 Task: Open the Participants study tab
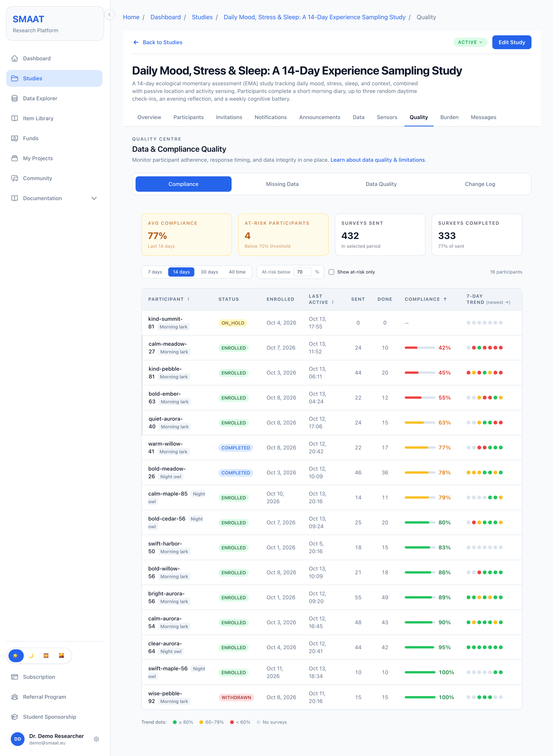189,117
